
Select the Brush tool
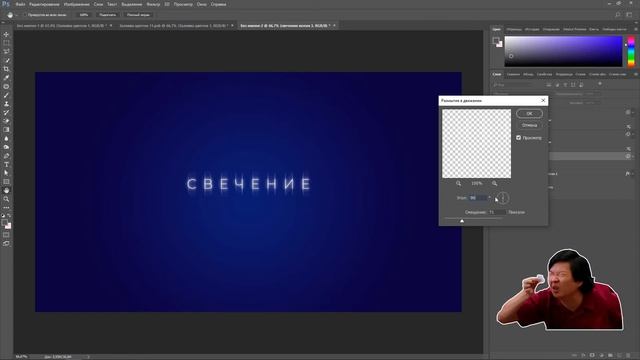pos(6,95)
